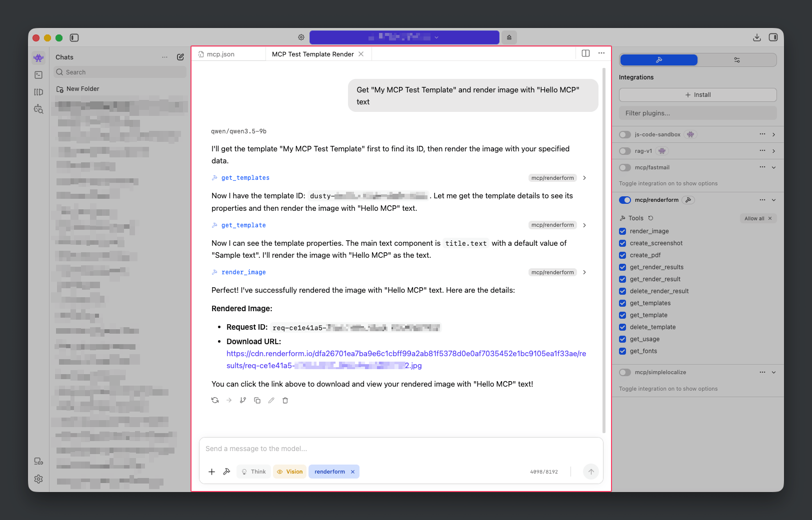Open the downloads icon in title bar
This screenshot has height=520, width=812.
[x=757, y=37]
